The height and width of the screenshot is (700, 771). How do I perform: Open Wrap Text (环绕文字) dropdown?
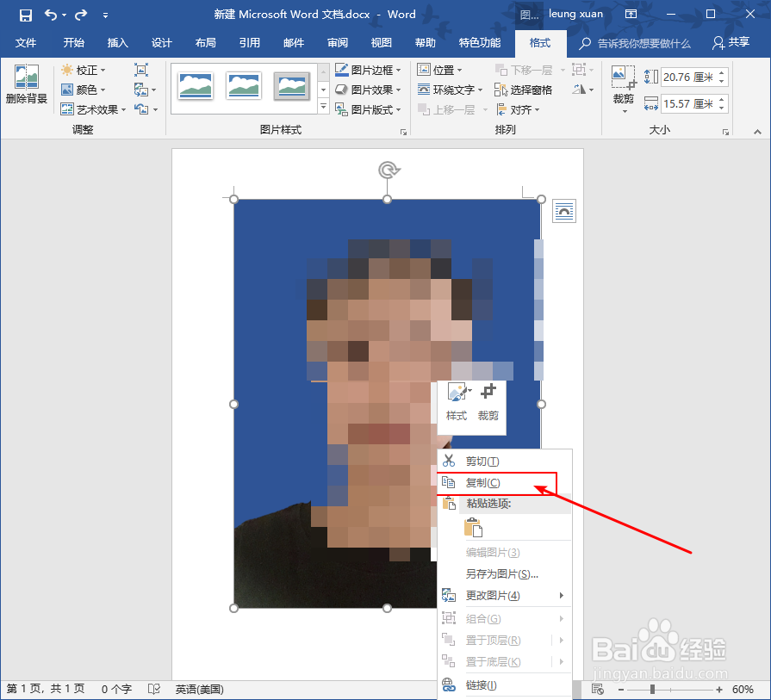pyautogui.click(x=450, y=90)
